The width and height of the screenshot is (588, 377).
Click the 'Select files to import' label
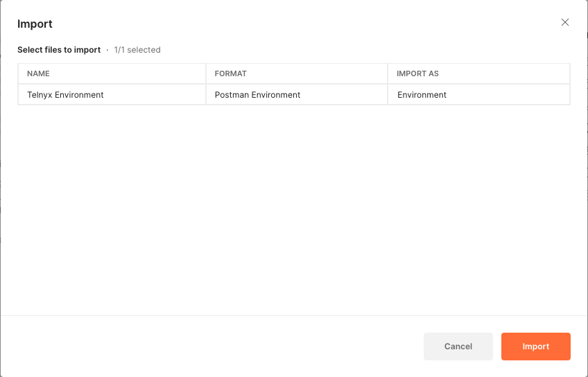pos(59,50)
